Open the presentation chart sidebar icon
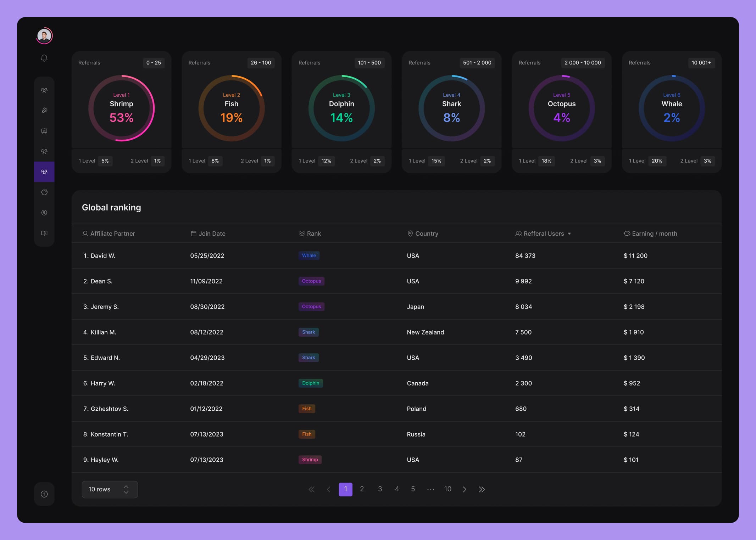 pos(44,131)
